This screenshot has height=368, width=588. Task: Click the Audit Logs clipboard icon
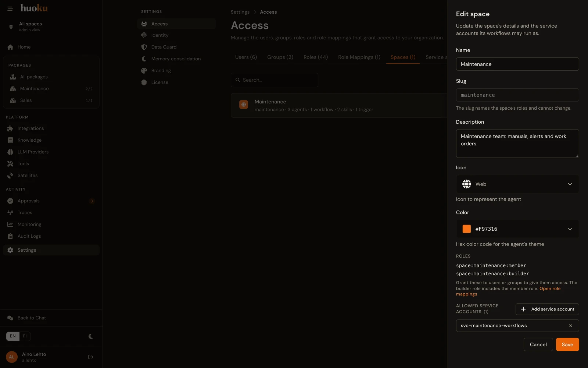[10, 236]
